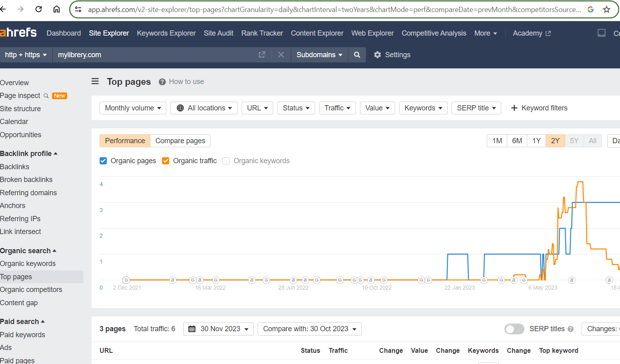
Task: Switch to Compare pages tab
Action: pos(180,141)
